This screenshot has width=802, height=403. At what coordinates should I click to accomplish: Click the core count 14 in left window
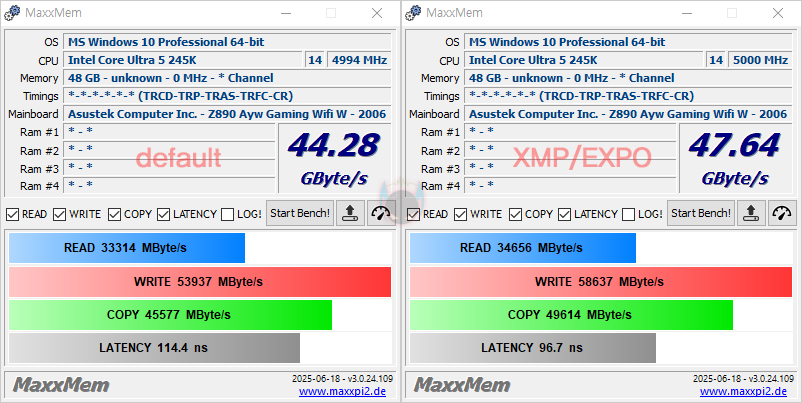tap(315, 60)
